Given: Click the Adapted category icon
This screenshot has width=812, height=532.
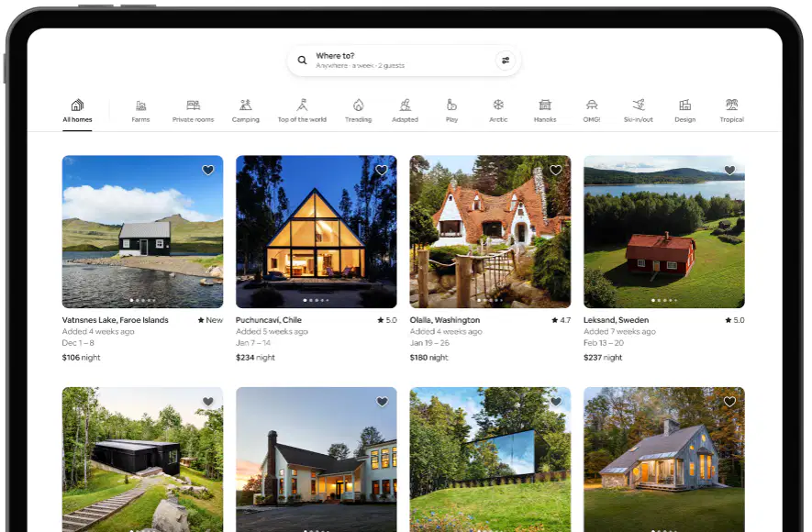Looking at the screenshot, I should tap(405, 105).
